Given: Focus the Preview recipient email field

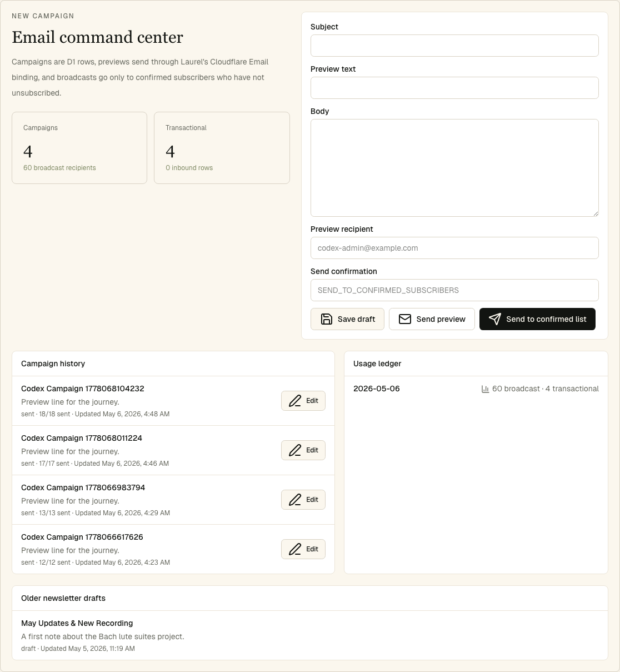Looking at the screenshot, I should [x=454, y=248].
